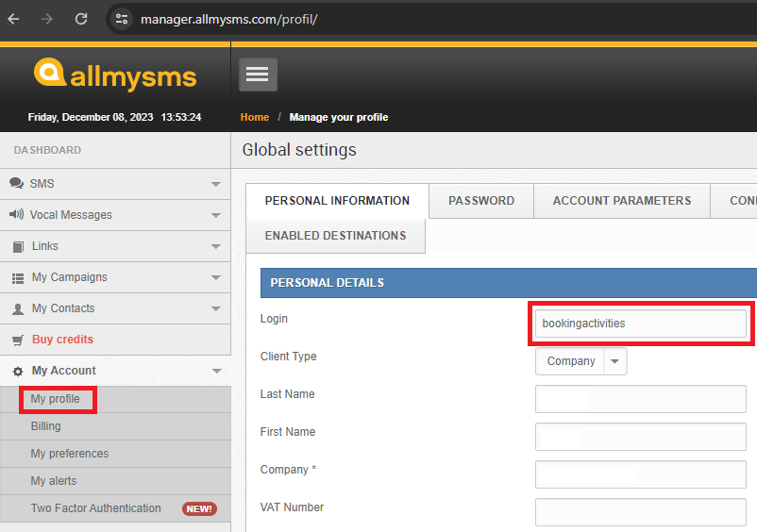Click the browser back arrow

pos(13,19)
